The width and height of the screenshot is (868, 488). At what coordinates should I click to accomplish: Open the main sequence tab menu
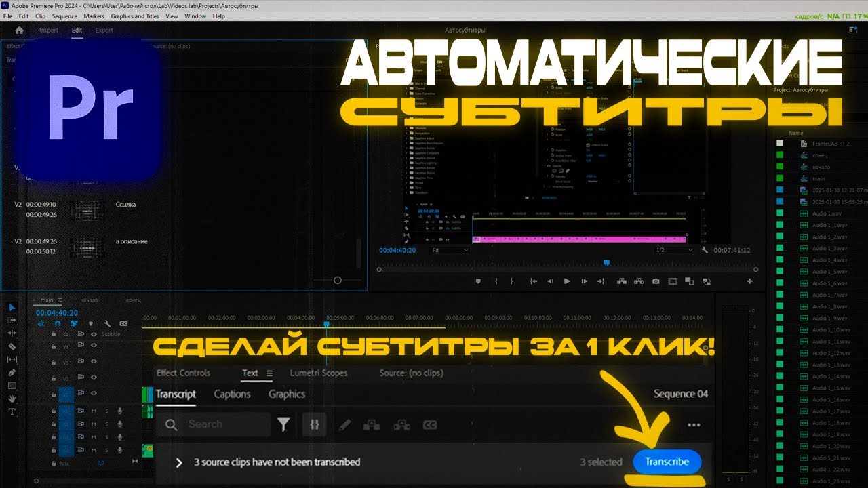coord(60,300)
